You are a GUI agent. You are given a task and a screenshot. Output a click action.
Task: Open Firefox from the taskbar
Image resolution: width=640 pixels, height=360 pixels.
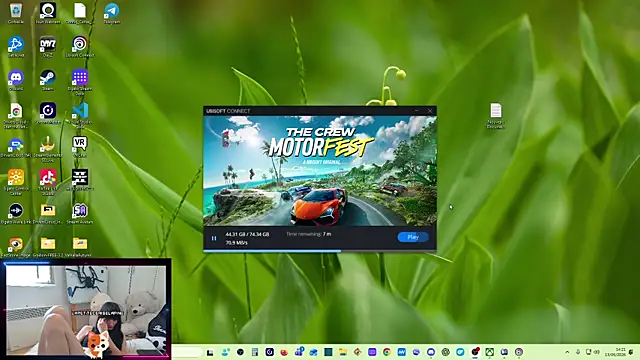click(284, 352)
